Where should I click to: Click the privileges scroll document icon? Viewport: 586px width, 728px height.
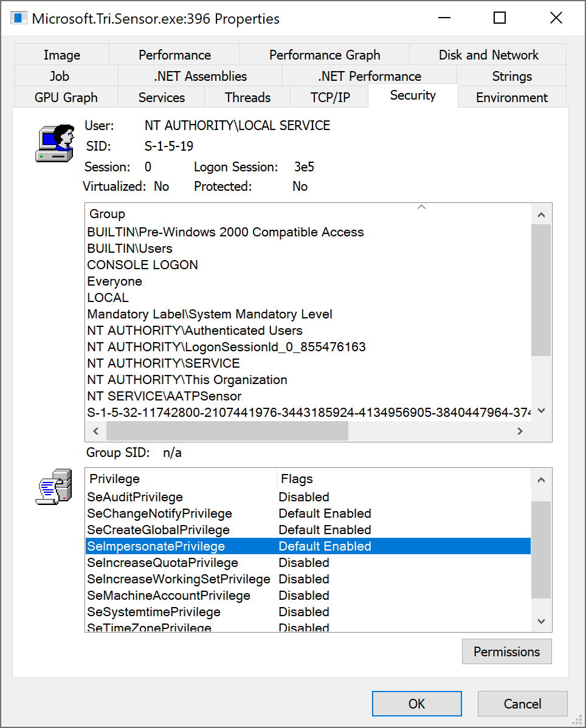54,486
